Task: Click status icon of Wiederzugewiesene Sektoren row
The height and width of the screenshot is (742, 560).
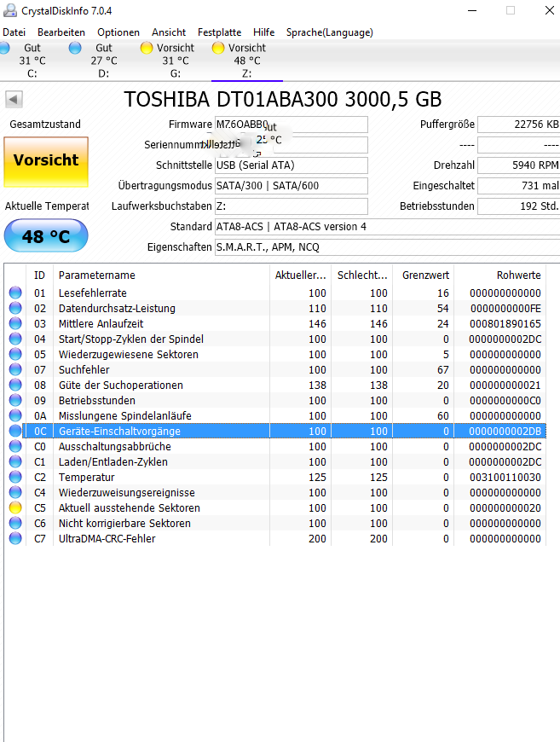Action: (x=15, y=355)
